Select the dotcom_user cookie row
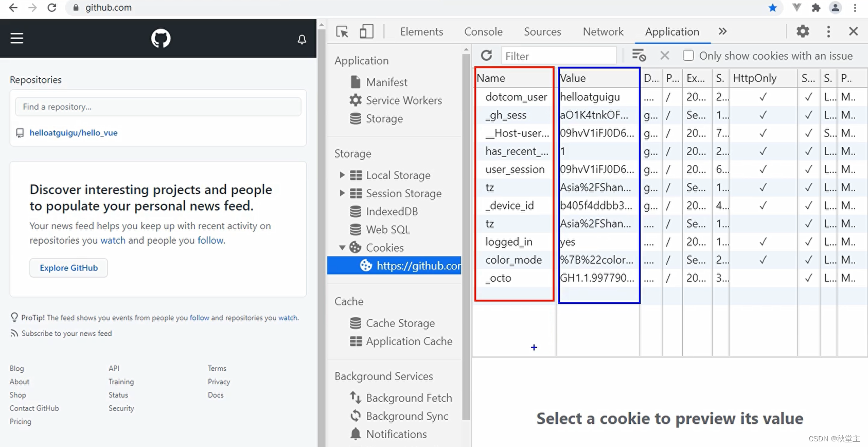This screenshot has width=868, height=447. pos(670,97)
